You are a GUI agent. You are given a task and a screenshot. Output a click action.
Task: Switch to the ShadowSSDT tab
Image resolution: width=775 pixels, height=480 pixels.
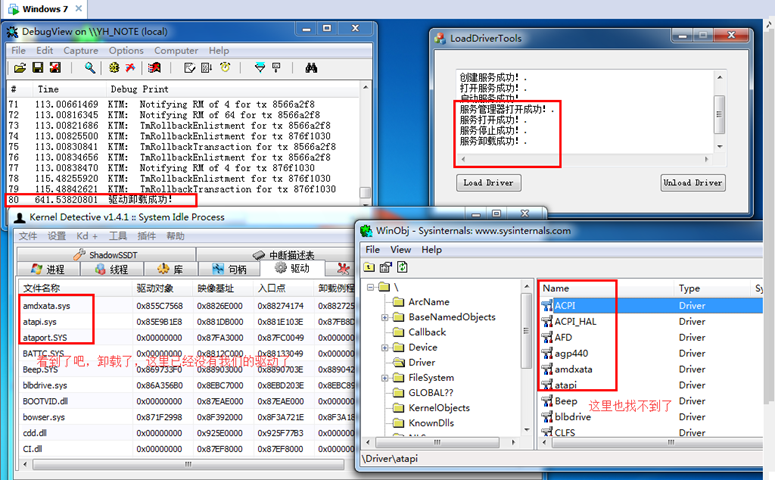click(x=106, y=255)
